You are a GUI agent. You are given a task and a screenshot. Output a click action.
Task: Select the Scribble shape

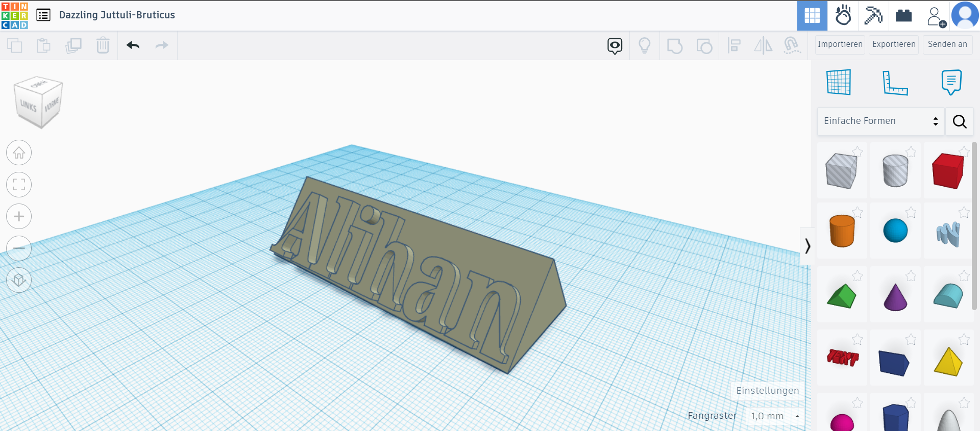(948, 234)
